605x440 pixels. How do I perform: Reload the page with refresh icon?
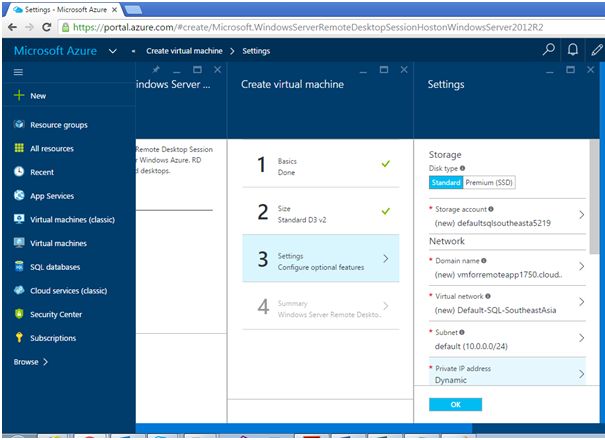pos(47,27)
